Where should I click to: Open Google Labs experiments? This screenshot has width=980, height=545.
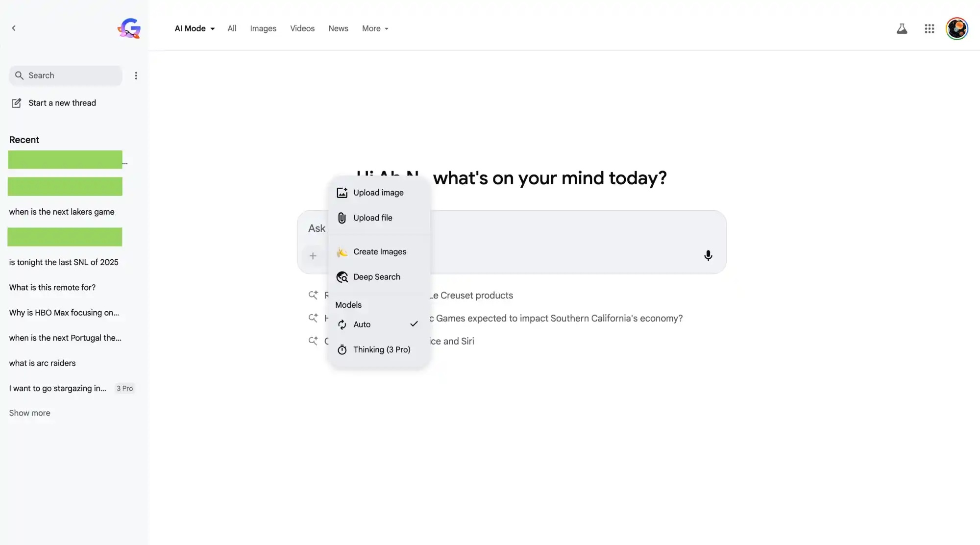(902, 28)
